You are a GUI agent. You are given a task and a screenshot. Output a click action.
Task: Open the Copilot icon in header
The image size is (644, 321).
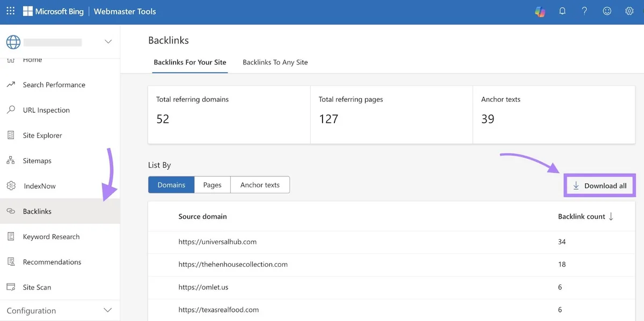pos(540,11)
